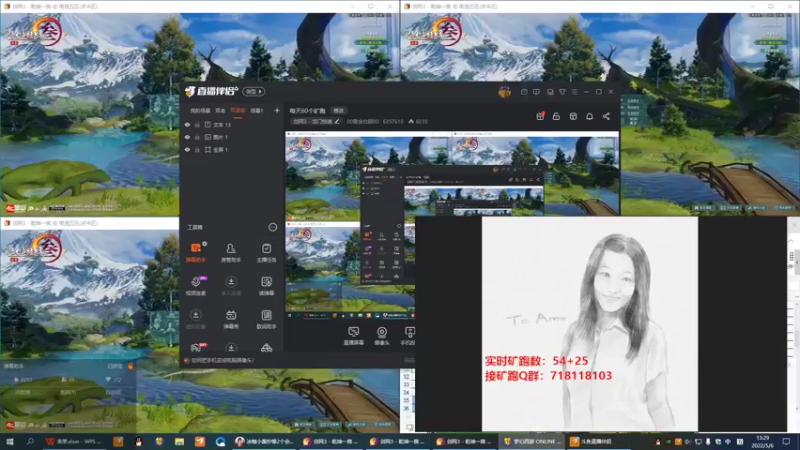The height and width of the screenshot is (450, 800).
Task: Open feedback message icon in title bar
Action: 536,92
